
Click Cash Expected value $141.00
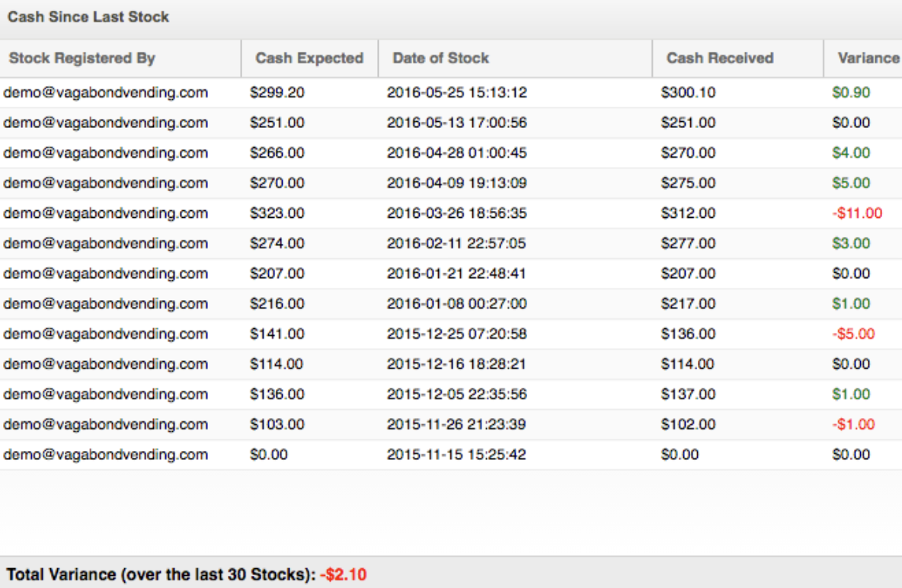277,334
